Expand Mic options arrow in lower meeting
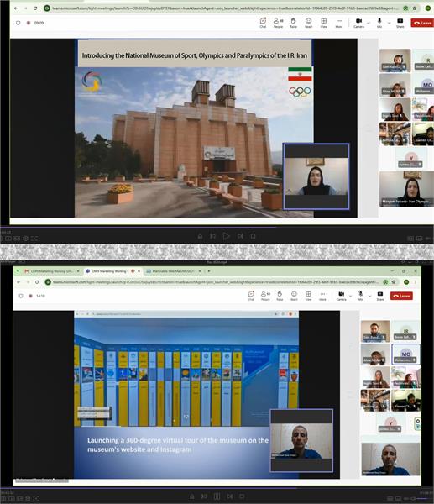Screen dimensions: 434x504 tap(369, 296)
